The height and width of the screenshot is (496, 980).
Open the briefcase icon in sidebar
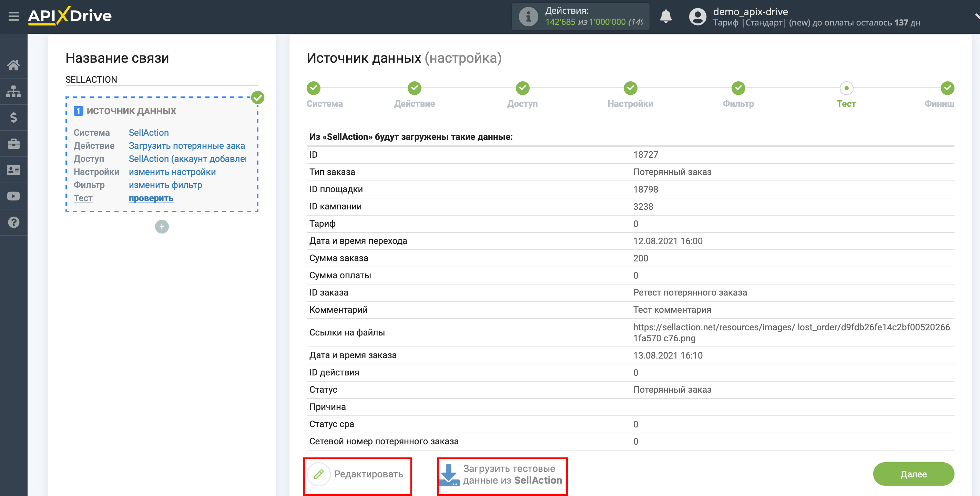point(14,144)
